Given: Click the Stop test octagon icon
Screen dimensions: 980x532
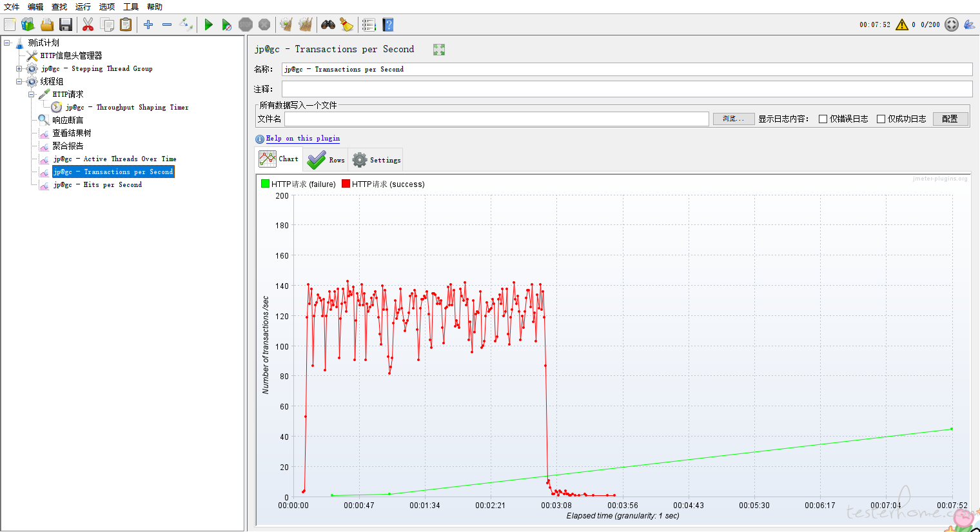Looking at the screenshot, I should 246,25.
